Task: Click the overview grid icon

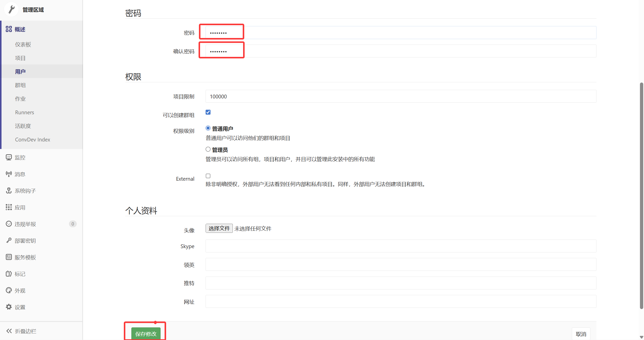Action: pyautogui.click(x=9, y=29)
